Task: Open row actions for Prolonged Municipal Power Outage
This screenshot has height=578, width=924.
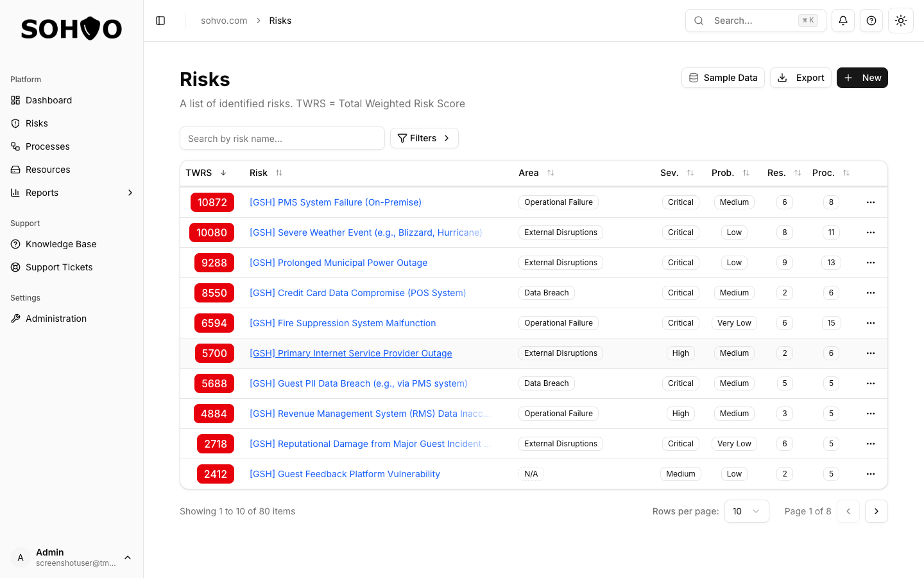Action: [x=871, y=263]
